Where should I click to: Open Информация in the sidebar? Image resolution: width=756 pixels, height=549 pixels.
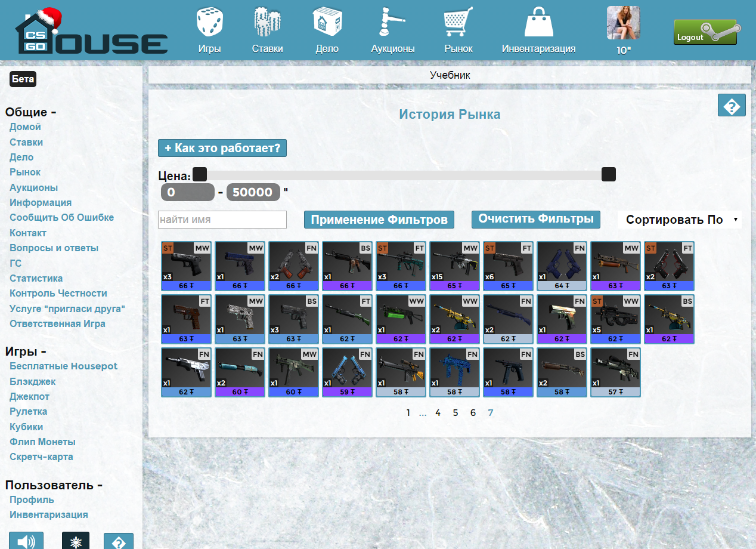point(41,203)
